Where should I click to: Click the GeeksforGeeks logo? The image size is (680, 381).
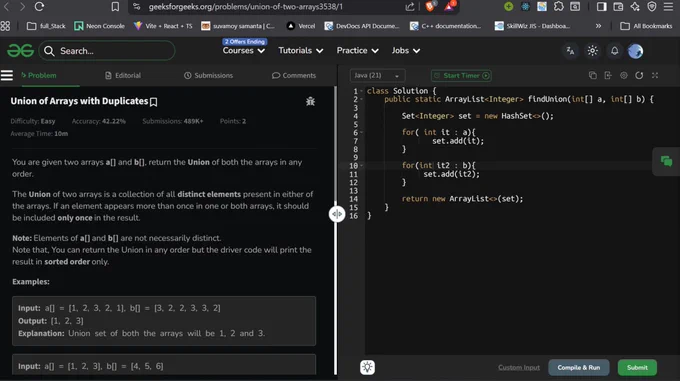click(x=20, y=51)
